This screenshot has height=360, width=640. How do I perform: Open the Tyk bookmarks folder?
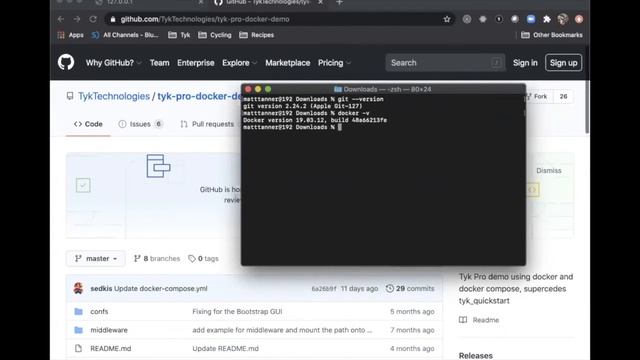point(179,35)
